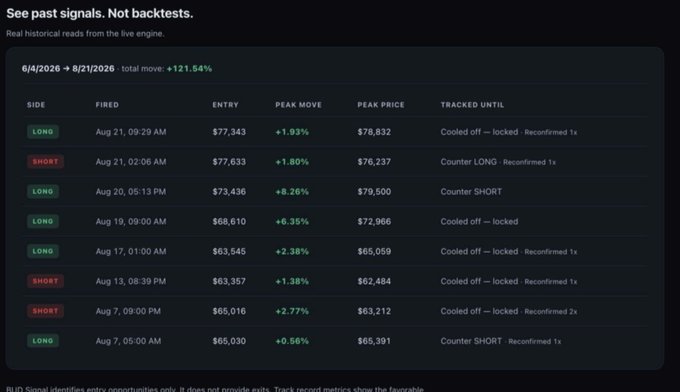Click the LONG badge for Aug 17, 01:00 AM

(x=43, y=252)
